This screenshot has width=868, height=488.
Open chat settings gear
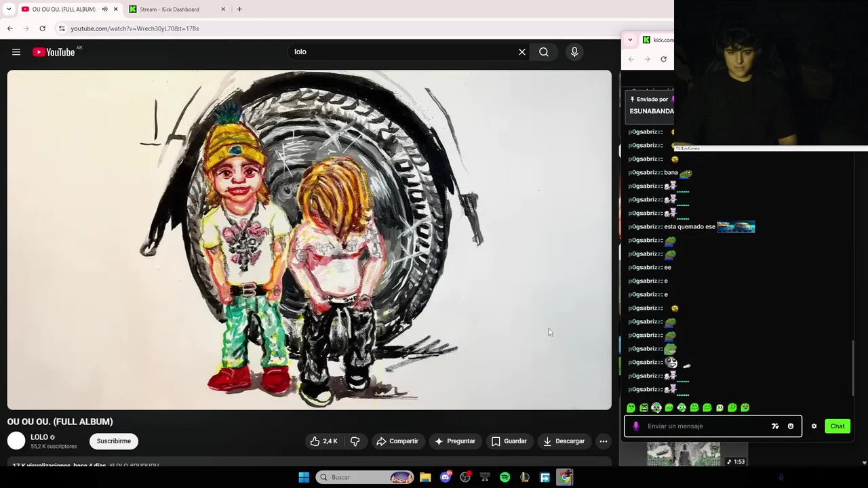[x=814, y=426]
